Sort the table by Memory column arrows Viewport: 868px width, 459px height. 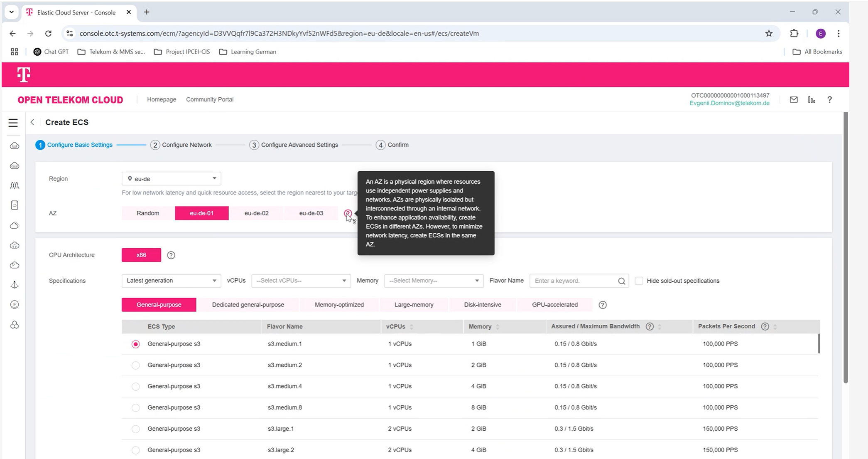point(498,327)
